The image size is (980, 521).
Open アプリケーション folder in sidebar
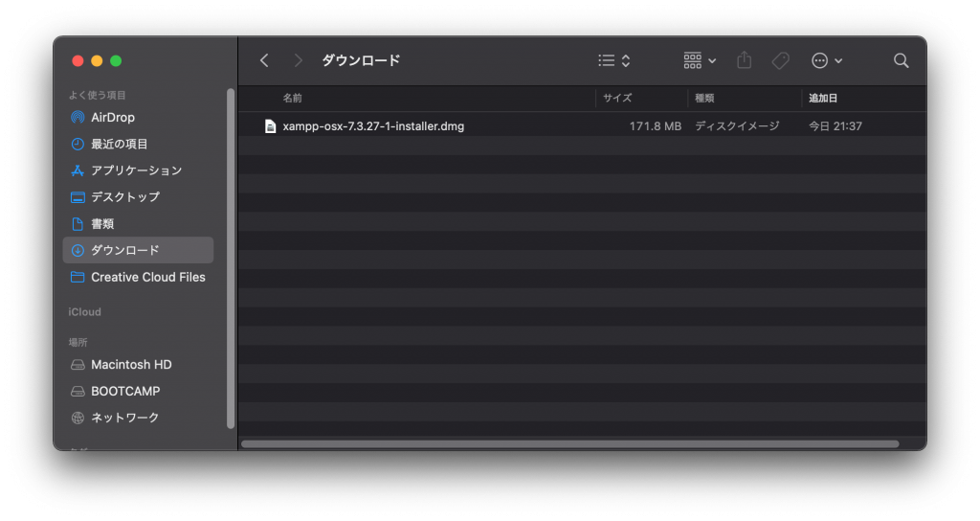tap(135, 170)
